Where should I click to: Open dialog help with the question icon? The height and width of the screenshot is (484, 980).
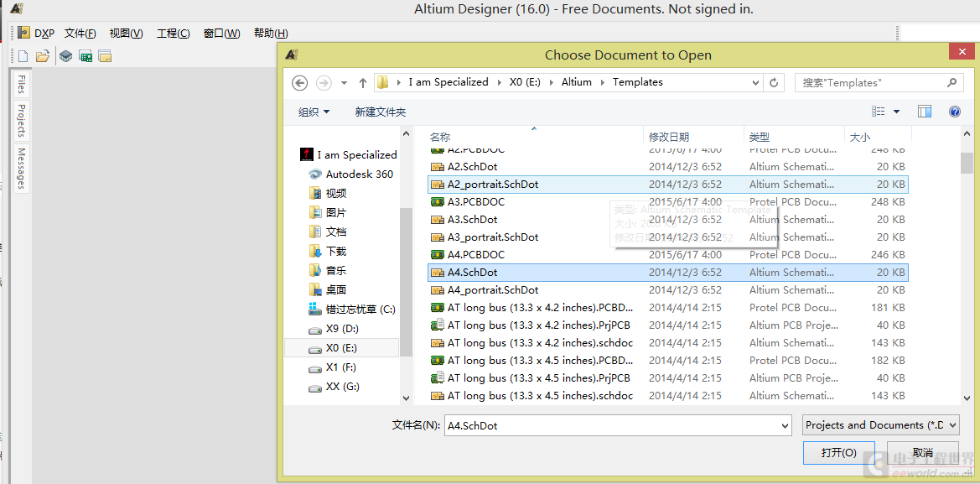pyautogui.click(x=954, y=112)
